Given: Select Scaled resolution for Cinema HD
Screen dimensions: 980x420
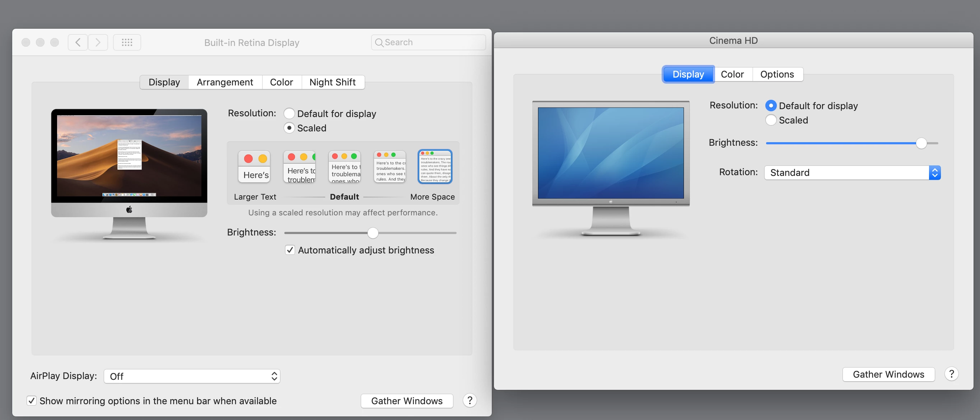Looking at the screenshot, I should pos(770,120).
